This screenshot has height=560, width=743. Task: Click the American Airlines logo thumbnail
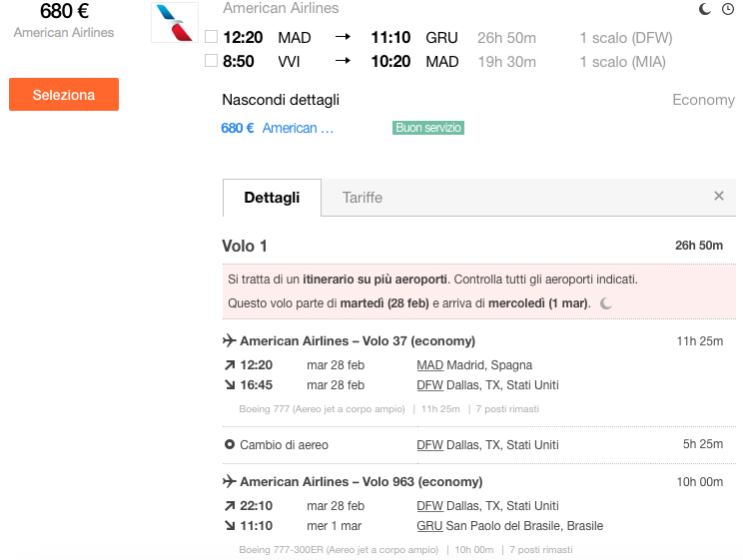175,22
